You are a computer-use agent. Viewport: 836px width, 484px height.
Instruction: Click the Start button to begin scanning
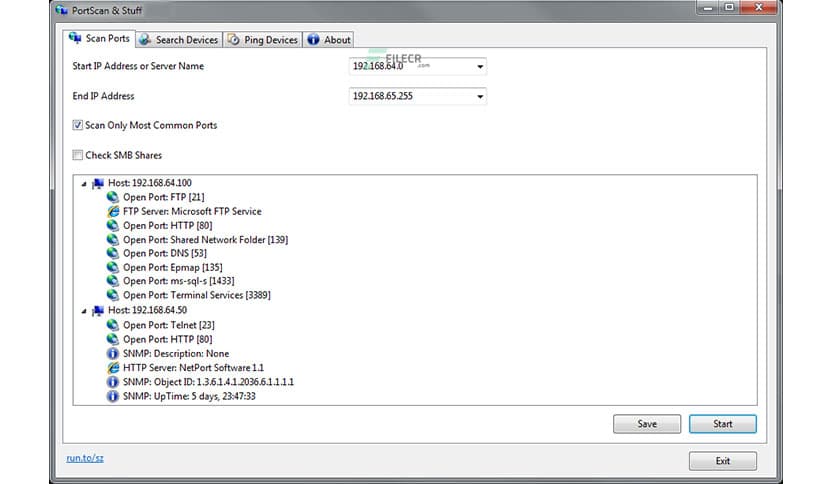(722, 424)
